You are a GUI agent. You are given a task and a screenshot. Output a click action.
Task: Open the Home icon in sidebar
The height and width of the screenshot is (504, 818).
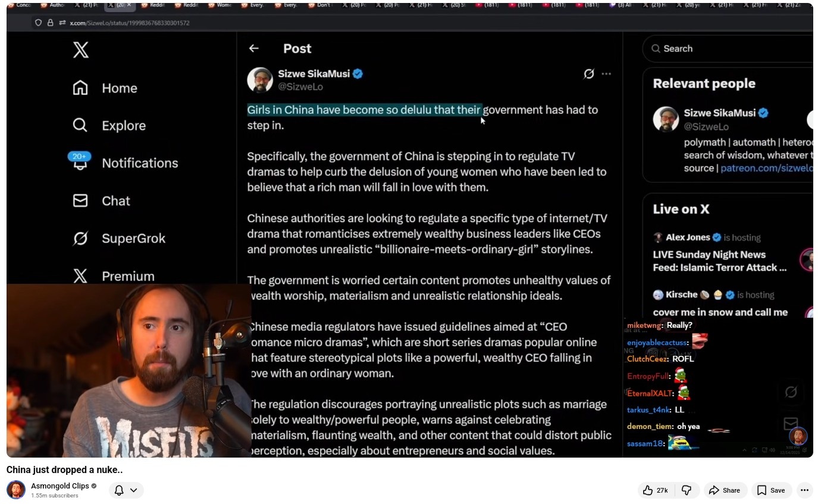click(x=80, y=88)
